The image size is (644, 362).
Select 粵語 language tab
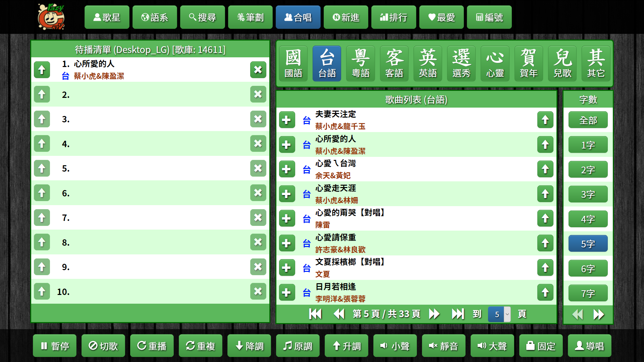361,64
